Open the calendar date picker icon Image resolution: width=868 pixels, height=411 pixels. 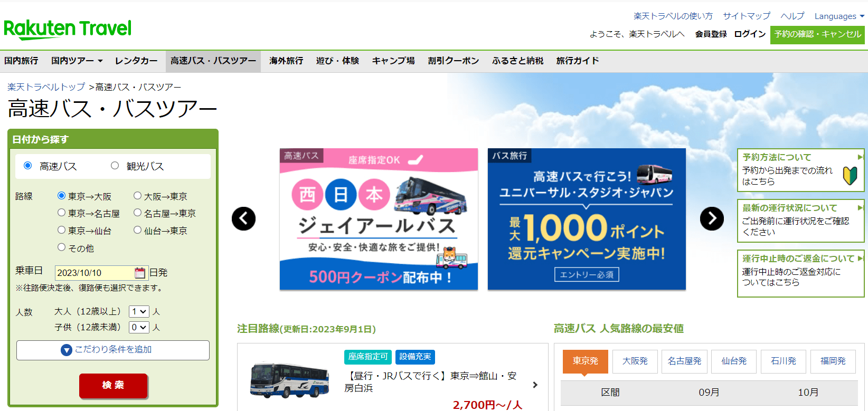tap(140, 273)
